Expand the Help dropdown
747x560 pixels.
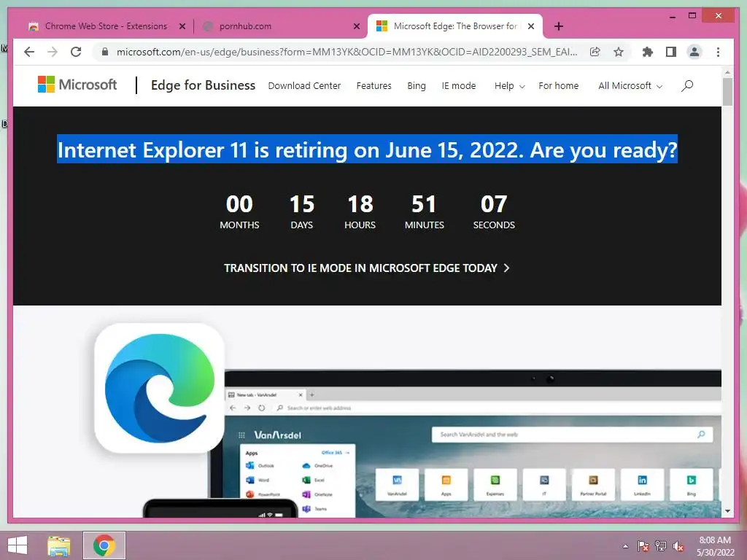[x=509, y=86]
